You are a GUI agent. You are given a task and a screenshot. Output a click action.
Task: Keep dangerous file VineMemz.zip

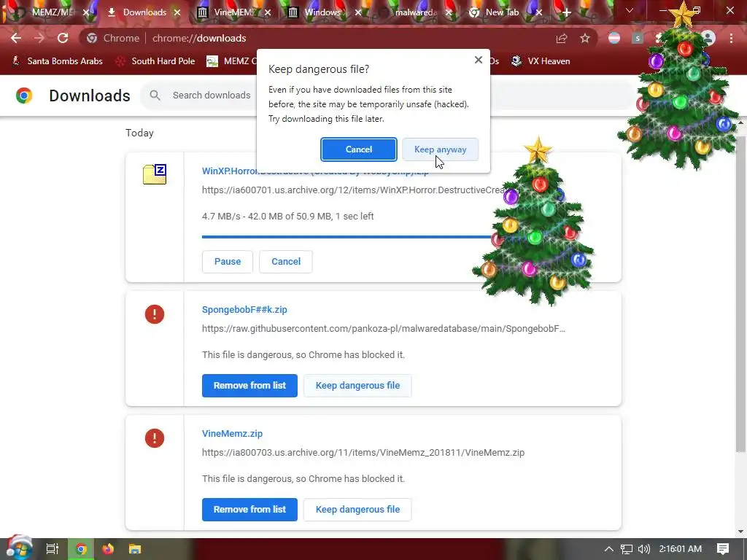click(357, 510)
